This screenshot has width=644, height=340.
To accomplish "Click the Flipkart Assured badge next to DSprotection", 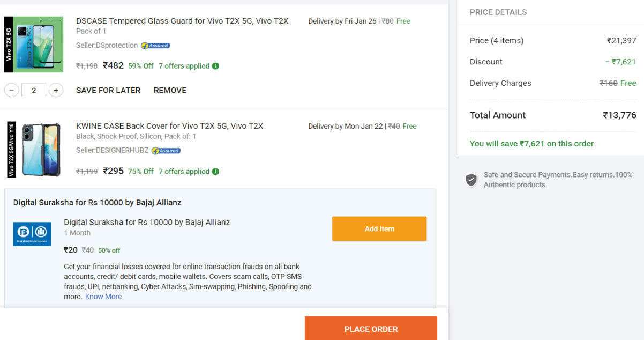I will (x=155, y=45).
